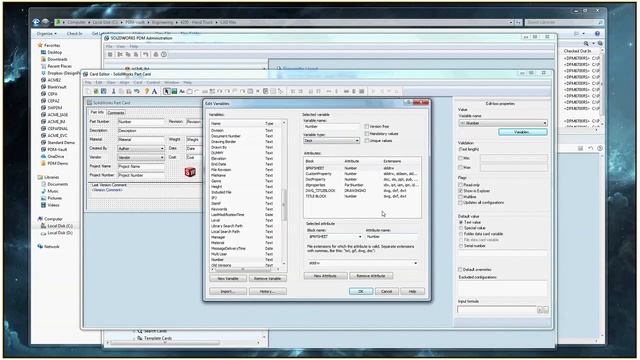Click the Variables list vertical scrollbar thumb
This screenshot has height=360, width=640.
pos(284,204)
